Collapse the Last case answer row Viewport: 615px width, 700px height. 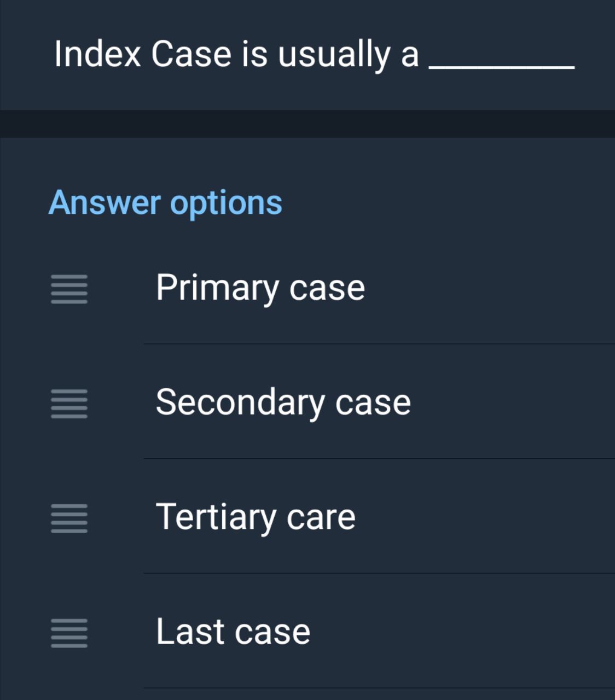tap(232, 631)
